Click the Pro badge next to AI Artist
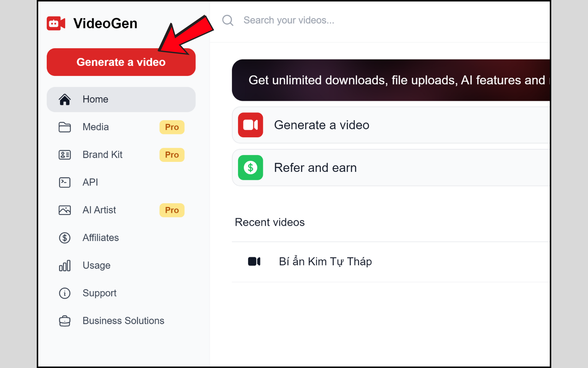The width and height of the screenshot is (588, 368). [x=172, y=210]
